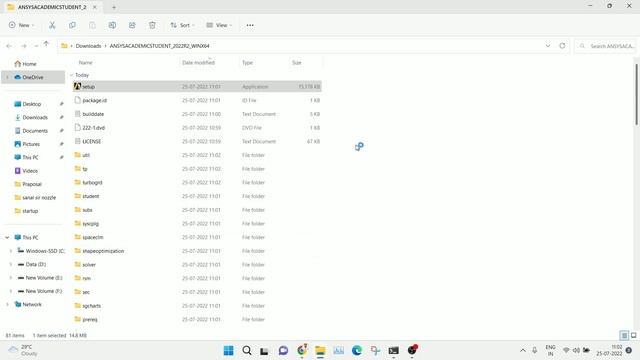The width and height of the screenshot is (640, 360).
Task: Select the ANSYSACADEMICSTUDENT_2 tab
Action: click(x=52, y=7)
